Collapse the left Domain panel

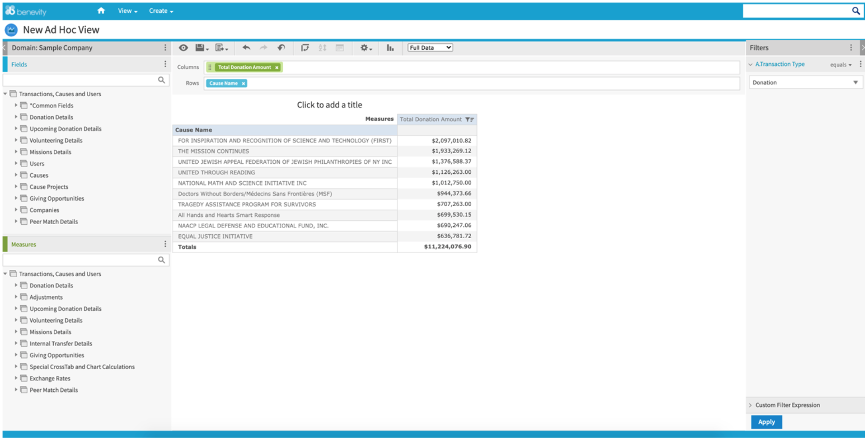coord(4,48)
